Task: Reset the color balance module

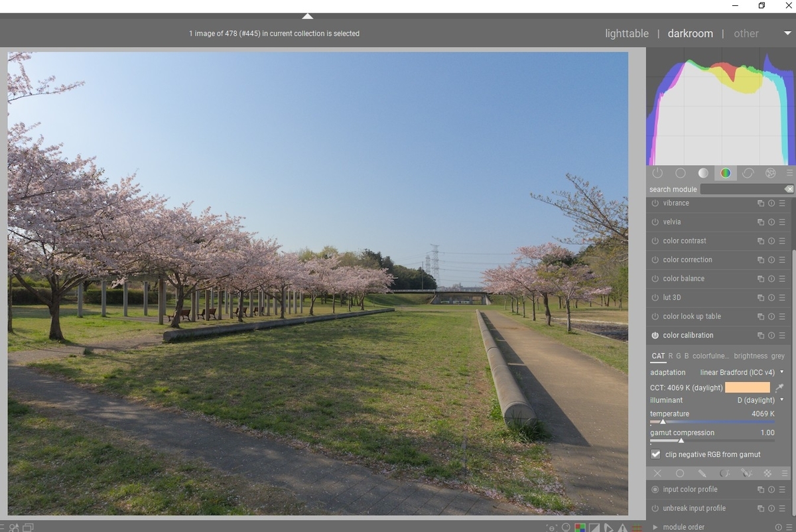Action: tap(771, 279)
